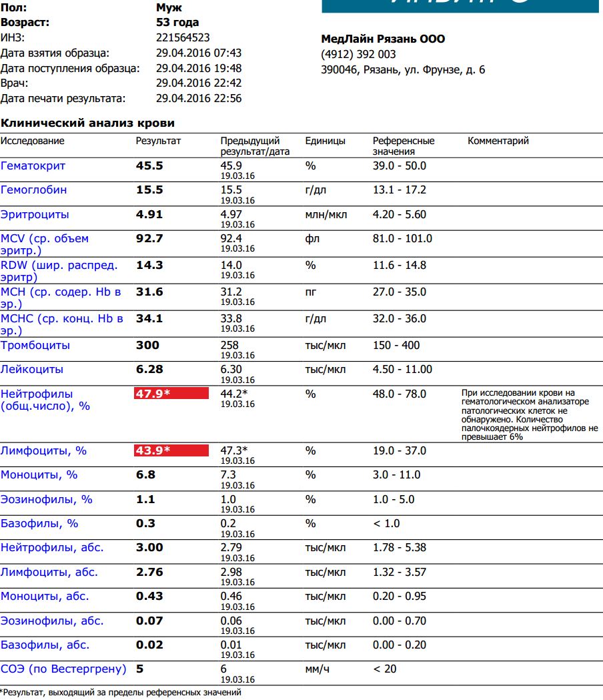Click the red highlighted 47.9* result cell
Screen dimensions: 603x700
(171, 394)
